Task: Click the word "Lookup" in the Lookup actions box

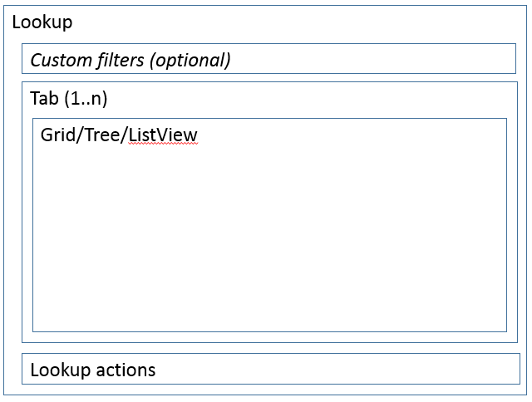Action: pyautogui.click(x=61, y=370)
